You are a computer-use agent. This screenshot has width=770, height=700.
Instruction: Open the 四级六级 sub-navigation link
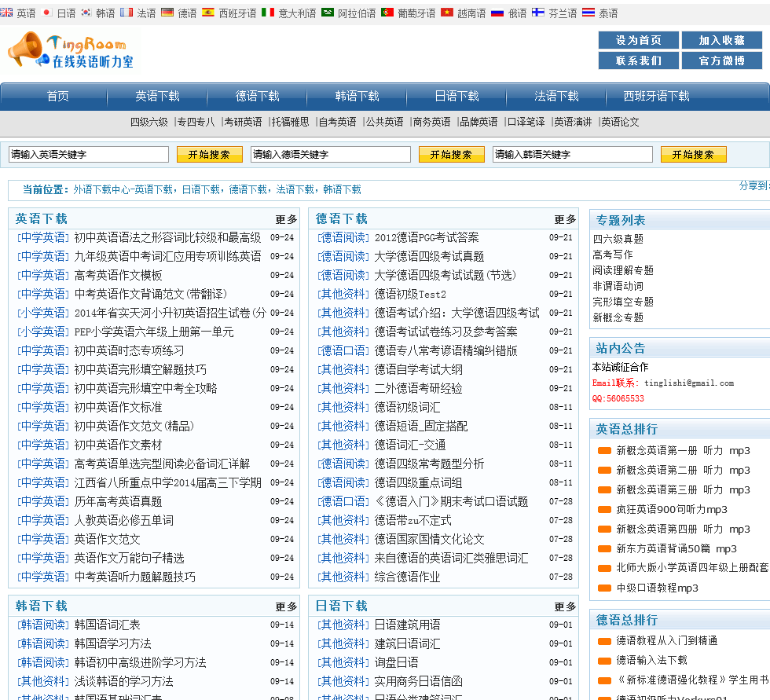pyautogui.click(x=148, y=122)
